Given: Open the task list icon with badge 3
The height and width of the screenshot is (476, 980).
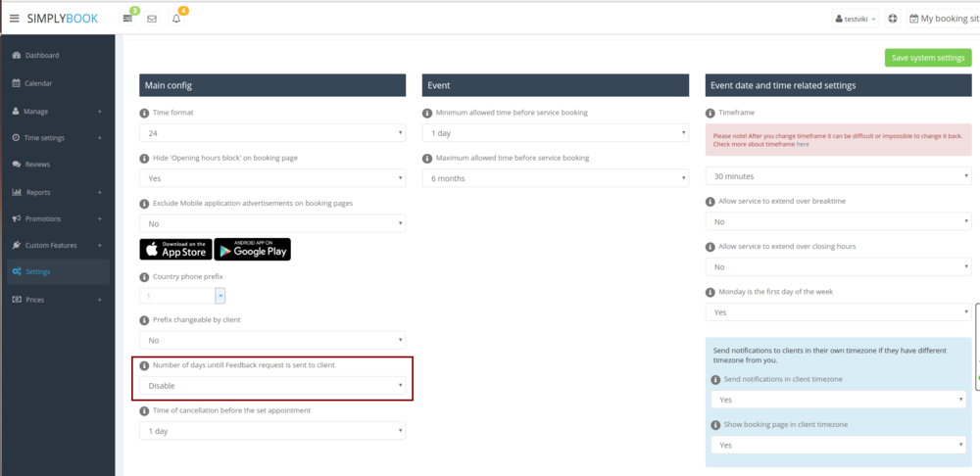Looking at the screenshot, I should point(127,19).
